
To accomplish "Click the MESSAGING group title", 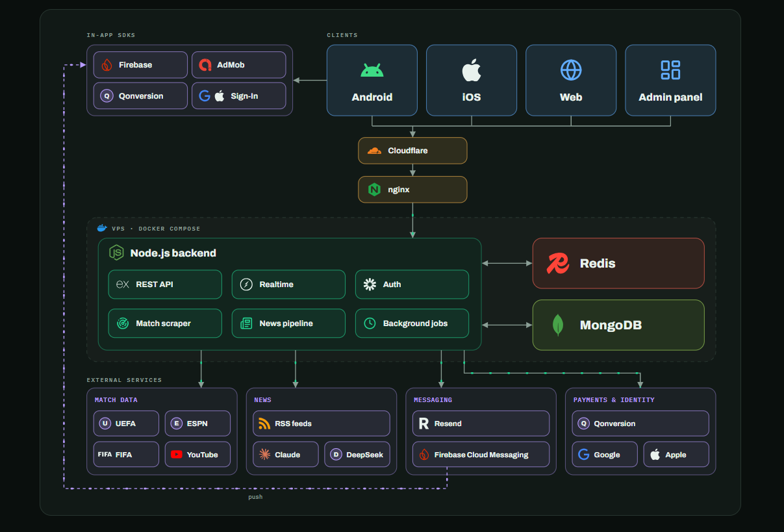I will point(433,400).
